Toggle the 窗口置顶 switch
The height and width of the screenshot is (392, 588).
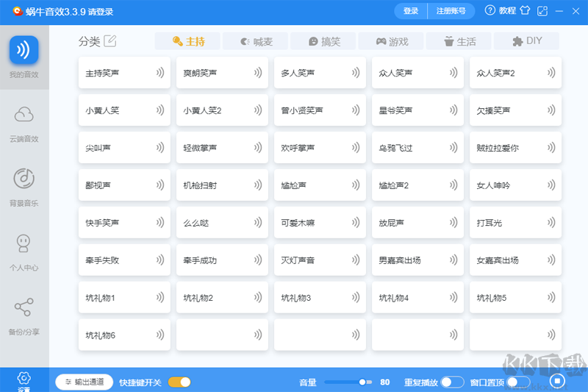pos(518,382)
